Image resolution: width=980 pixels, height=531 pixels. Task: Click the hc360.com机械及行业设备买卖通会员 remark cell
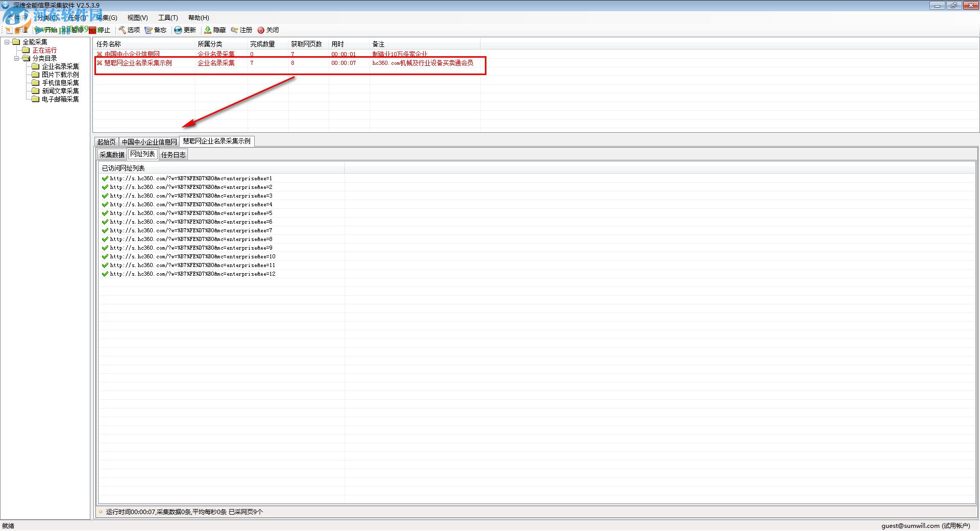[x=423, y=63]
